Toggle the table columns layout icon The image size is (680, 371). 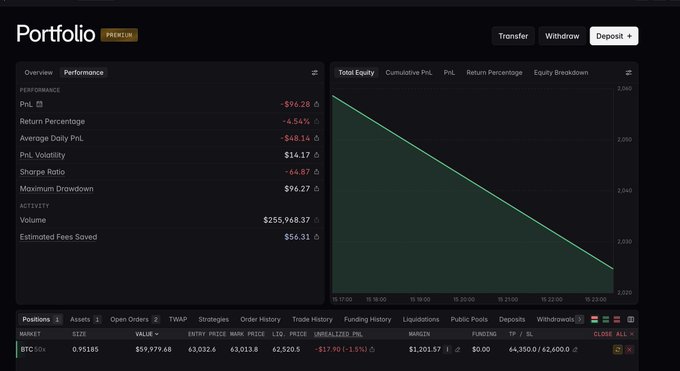pyautogui.click(x=631, y=319)
